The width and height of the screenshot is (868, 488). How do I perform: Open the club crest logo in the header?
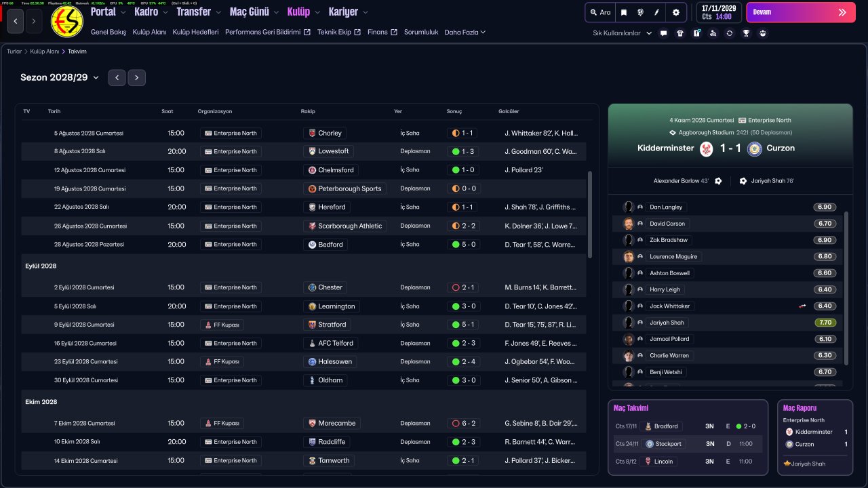[x=67, y=22]
